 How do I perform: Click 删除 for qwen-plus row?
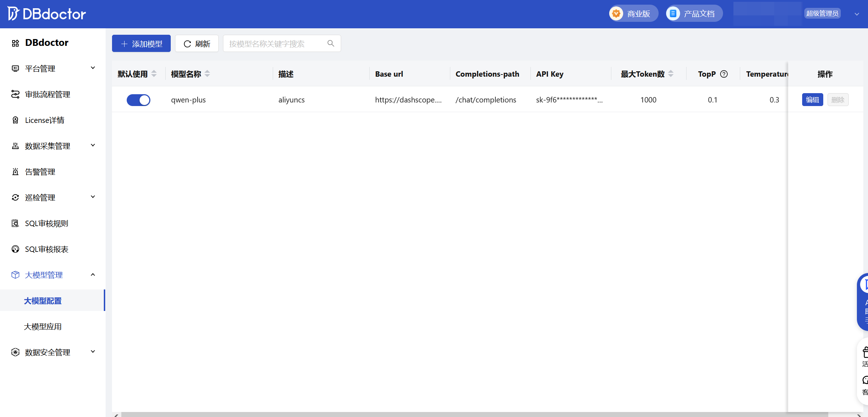click(838, 100)
